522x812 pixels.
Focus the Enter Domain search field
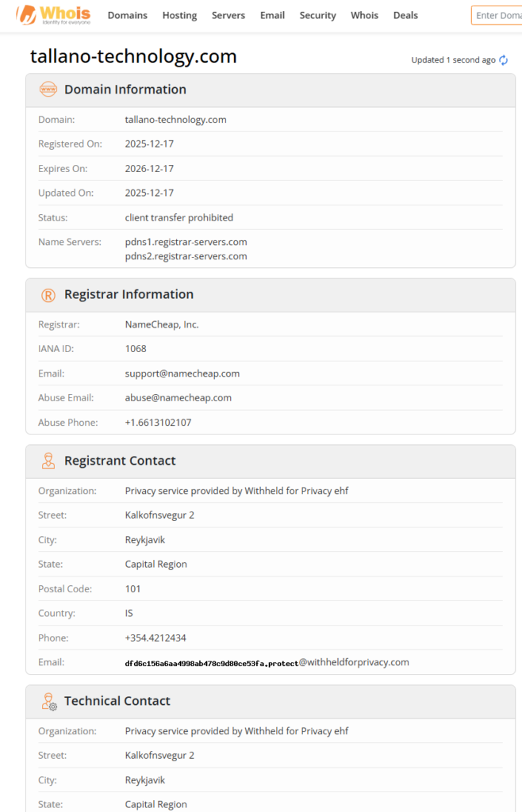pos(497,15)
